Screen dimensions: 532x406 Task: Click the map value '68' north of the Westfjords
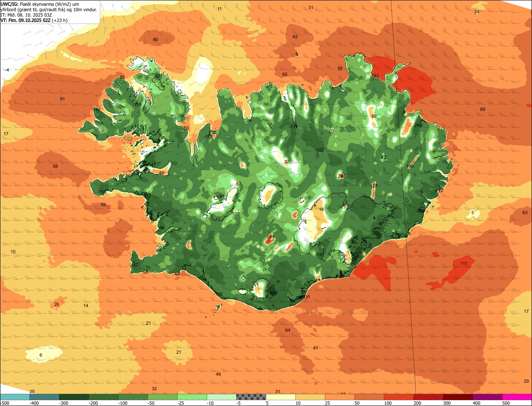click(x=122, y=77)
